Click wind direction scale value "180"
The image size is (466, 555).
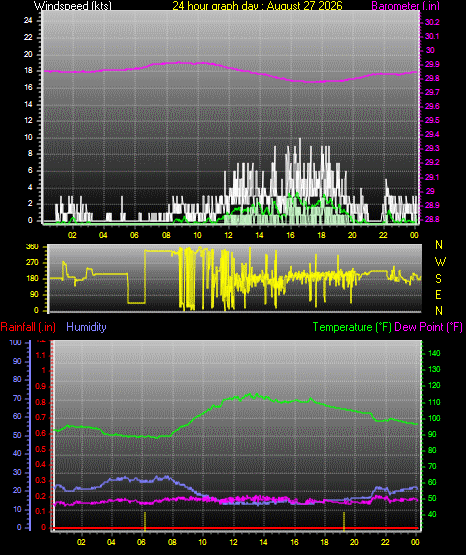coord(32,279)
